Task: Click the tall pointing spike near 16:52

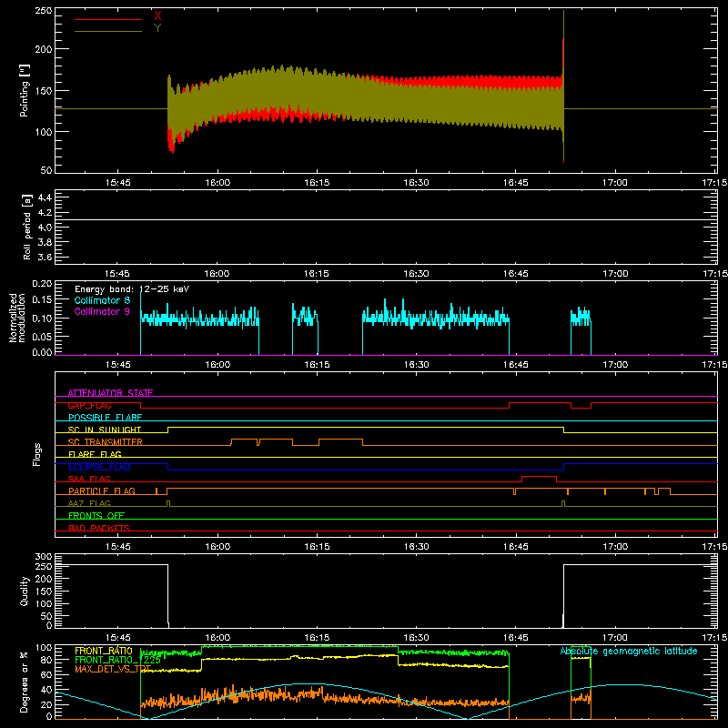Action: point(563,86)
